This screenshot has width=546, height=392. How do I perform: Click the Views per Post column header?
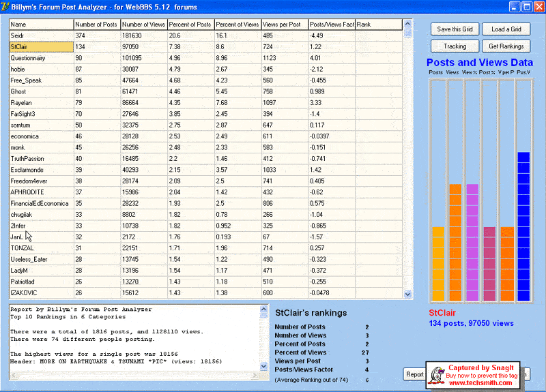point(285,25)
